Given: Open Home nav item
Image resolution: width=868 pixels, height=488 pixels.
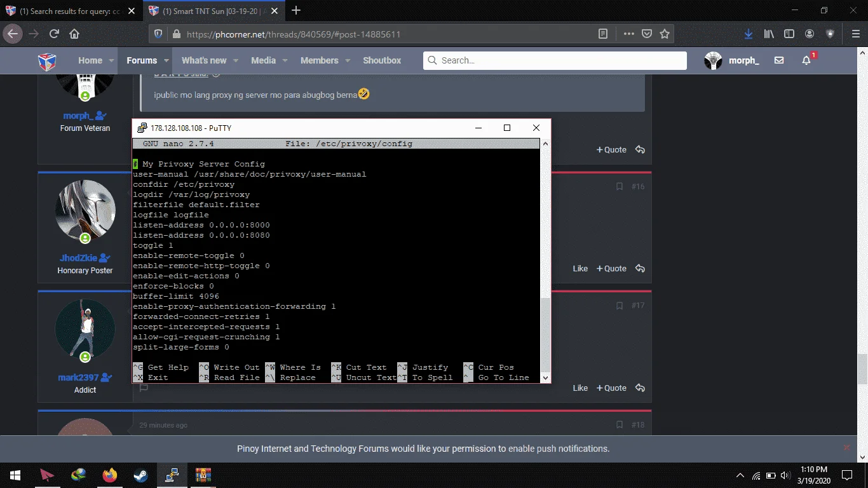Looking at the screenshot, I should [x=90, y=60].
